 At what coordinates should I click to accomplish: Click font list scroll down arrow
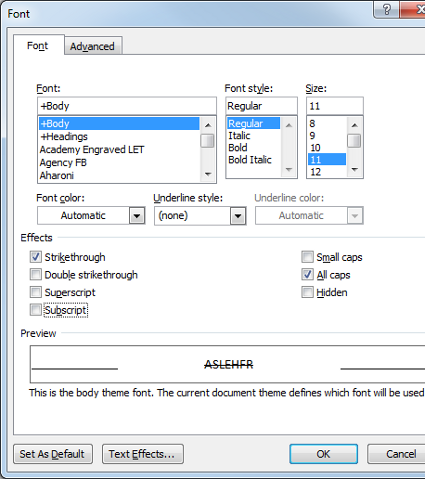click(208, 174)
